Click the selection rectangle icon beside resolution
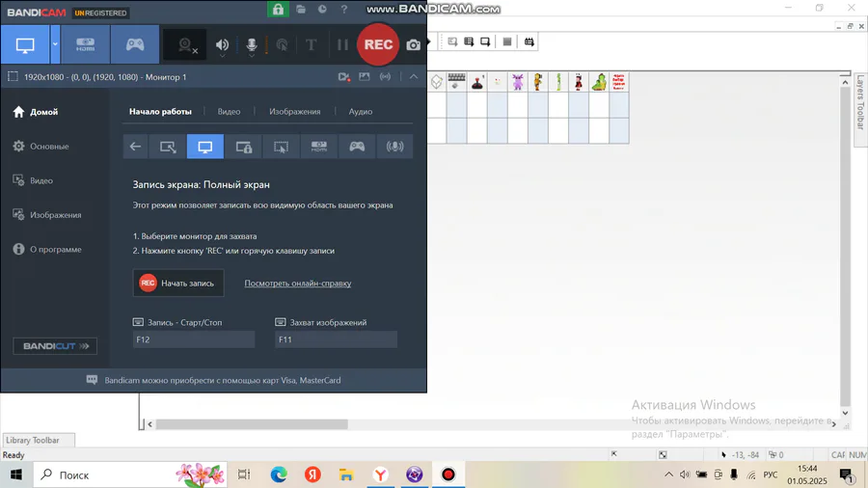The image size is (868, 488). tap(13, 77)
